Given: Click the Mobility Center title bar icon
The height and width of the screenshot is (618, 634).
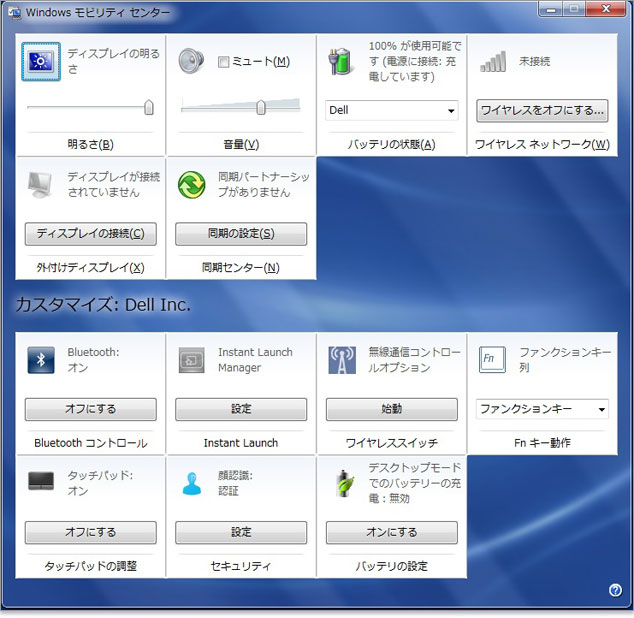Looking at the screenshot, I should (14, 13).
